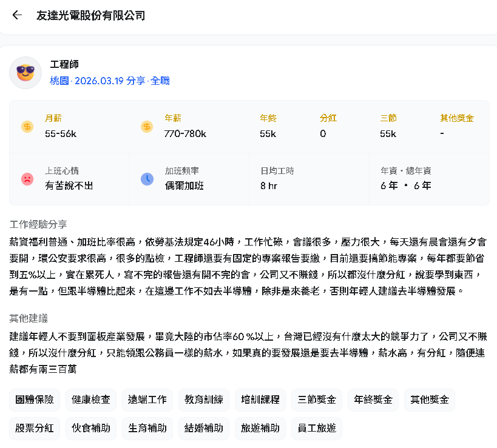Select the 團體保險 benefit tag

(x=35, y=400)
